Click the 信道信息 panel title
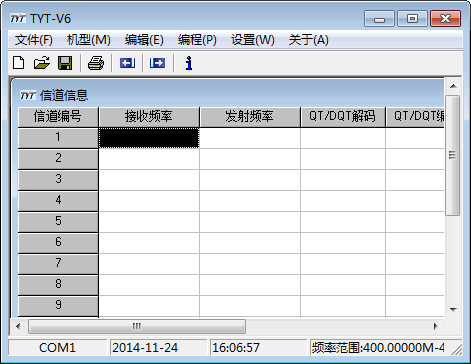 (x=64, y=95)
